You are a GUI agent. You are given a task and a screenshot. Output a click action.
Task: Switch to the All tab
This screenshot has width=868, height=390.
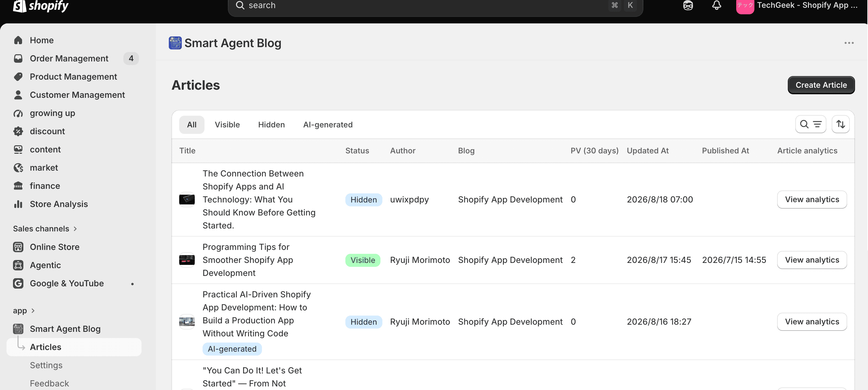click(x=192, y=125)
